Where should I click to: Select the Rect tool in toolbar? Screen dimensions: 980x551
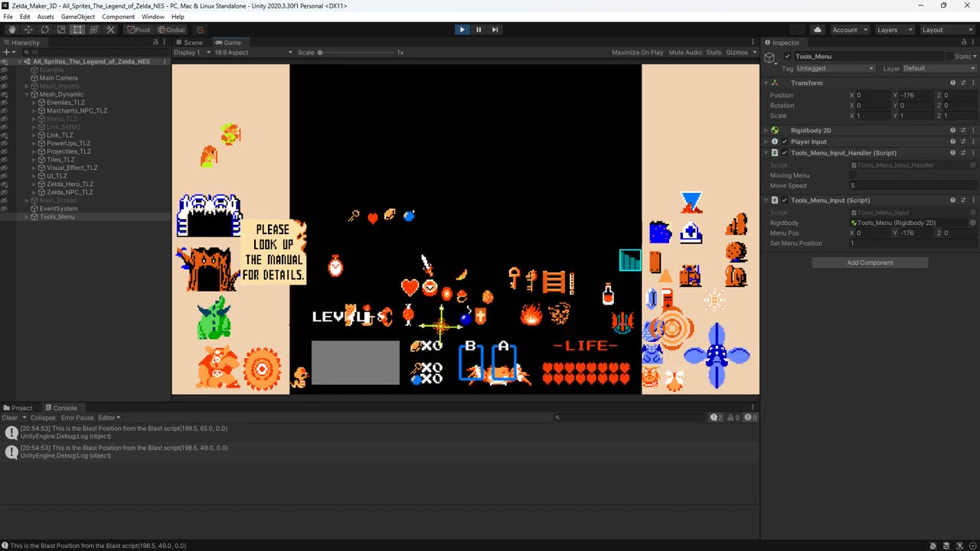pyautogui.click(x=77, y=30)
